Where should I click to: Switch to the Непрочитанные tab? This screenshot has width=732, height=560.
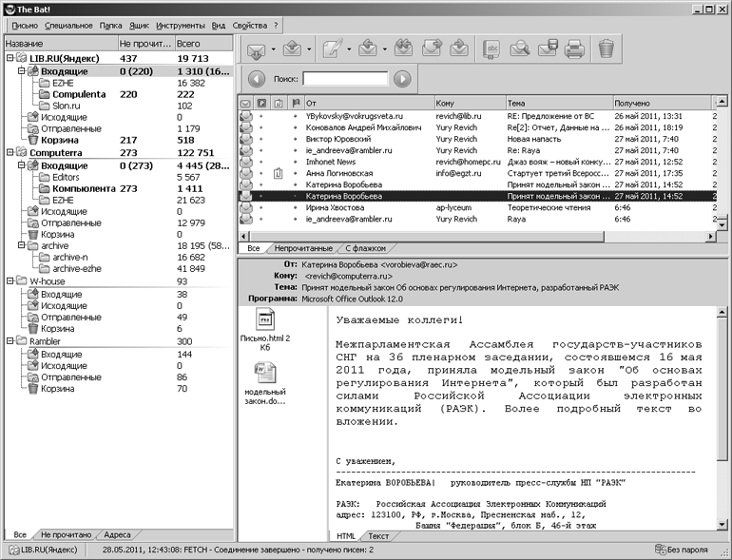click(x=303, y=248)
